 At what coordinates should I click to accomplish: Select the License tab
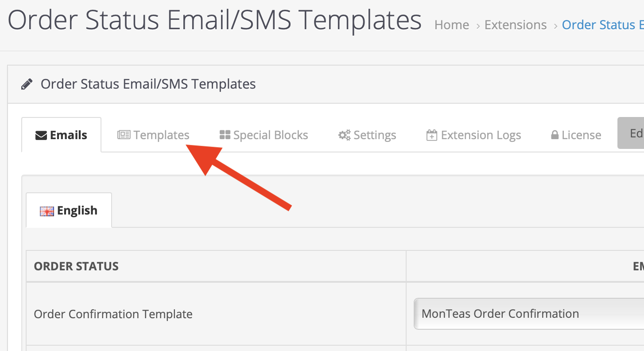[x=581, y=135]
